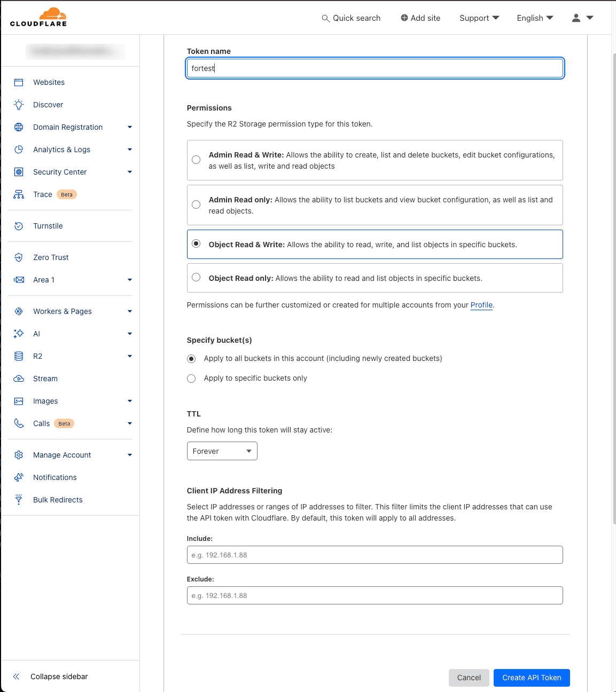Choose Apply to all buckets option
Viewport: 616px width, 692px height.
coord(191,359)
